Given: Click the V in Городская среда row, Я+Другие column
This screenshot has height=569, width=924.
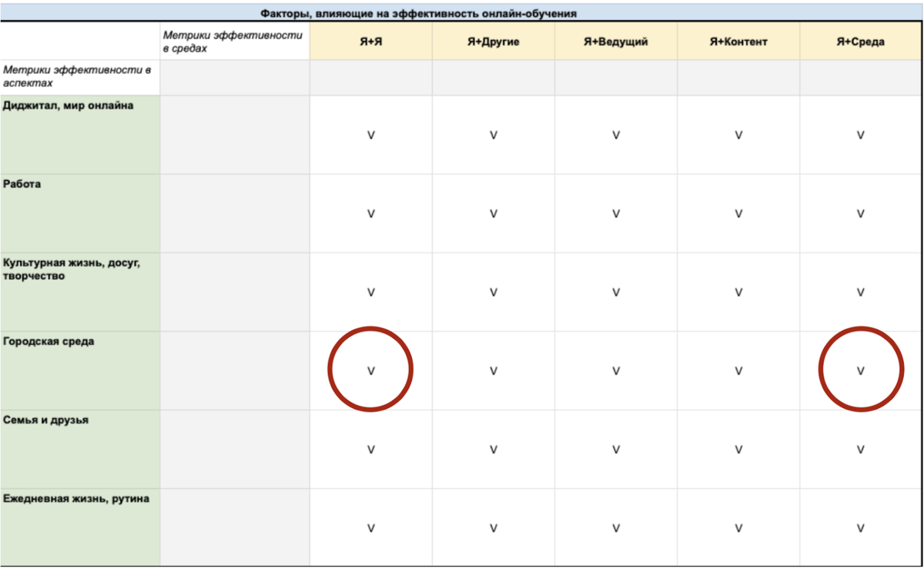Looking at the screenshot, I should tap(494, 371).
